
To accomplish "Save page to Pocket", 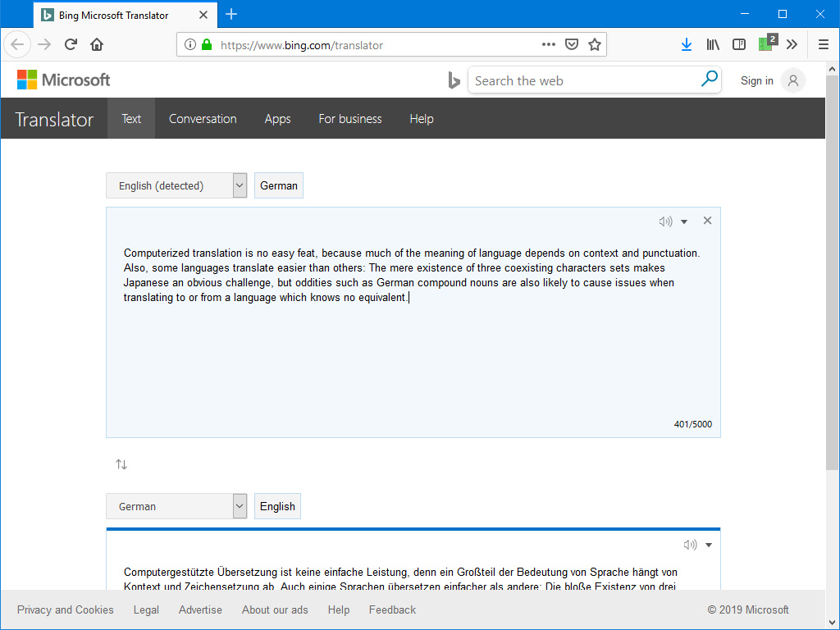I will click(572, 44).
